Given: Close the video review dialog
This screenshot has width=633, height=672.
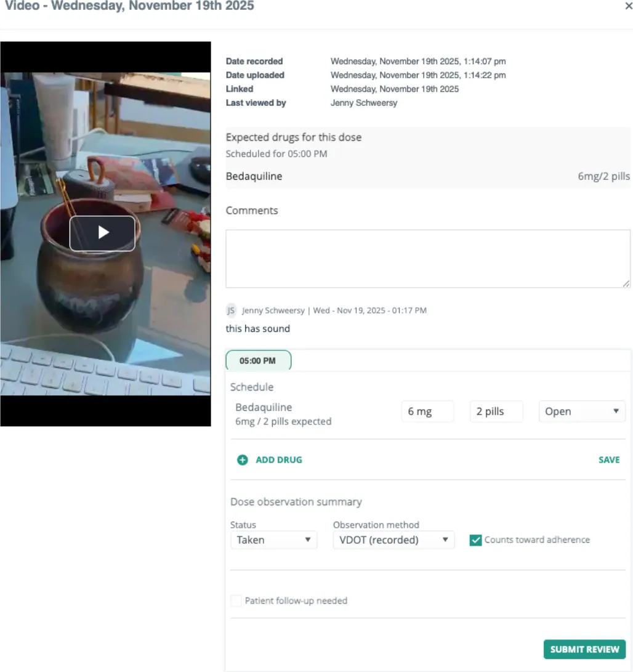Looking at the screenshot, I should coord(628,6).
